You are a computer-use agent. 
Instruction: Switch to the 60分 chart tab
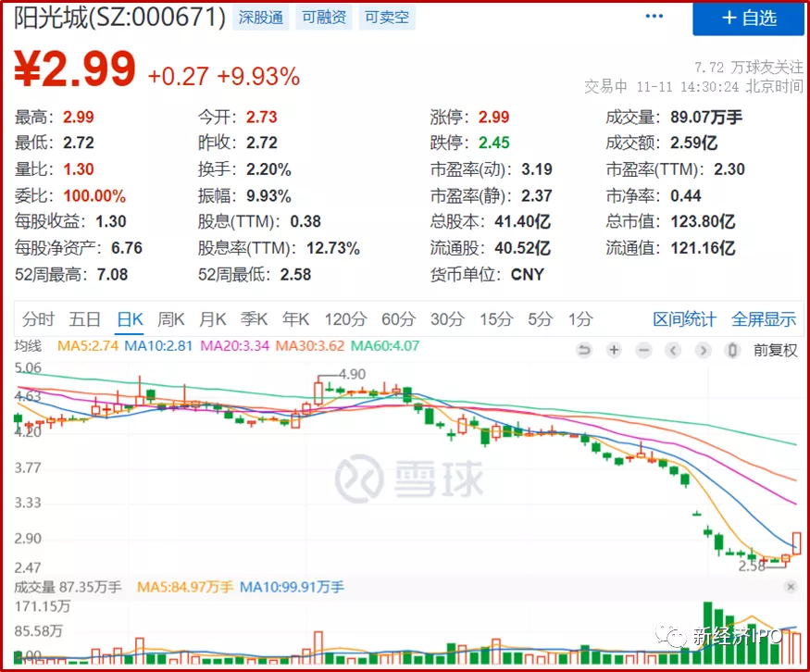pos(398,319)
